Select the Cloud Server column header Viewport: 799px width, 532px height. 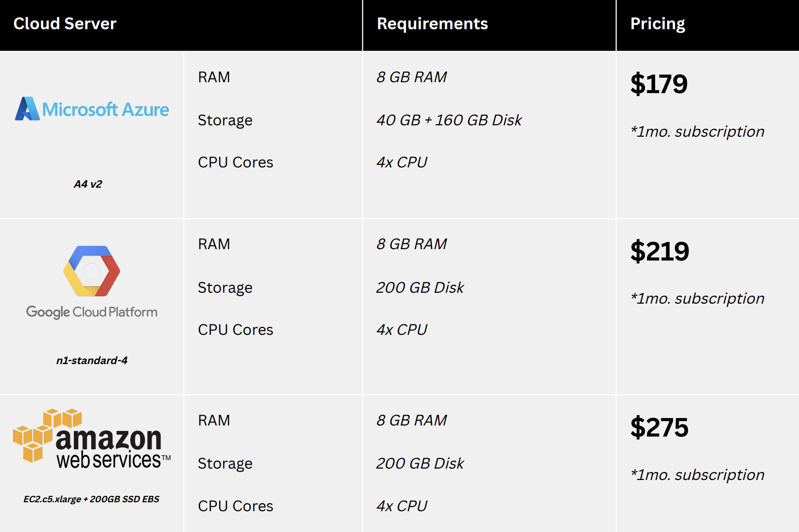(65, 24)
